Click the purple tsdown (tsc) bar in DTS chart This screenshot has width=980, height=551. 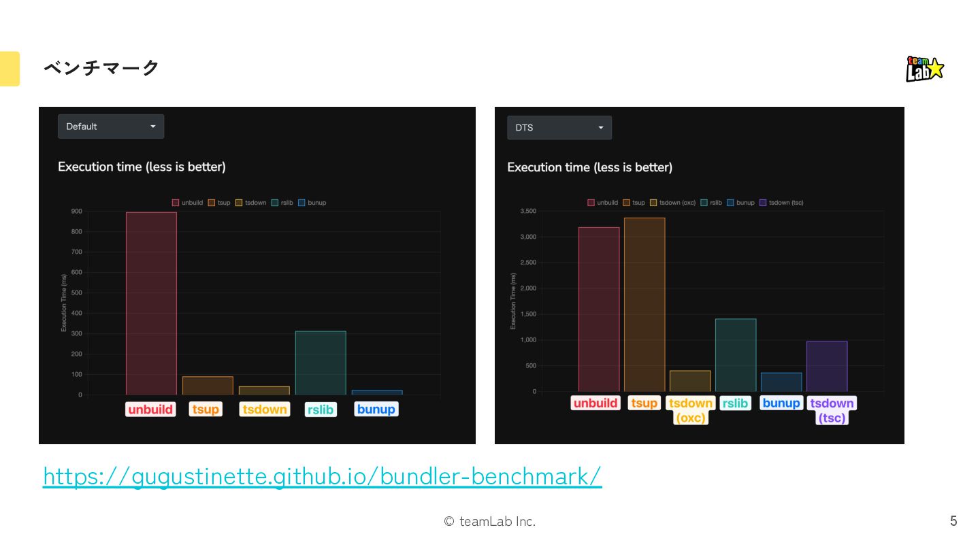pyautogui.click(x=827, y=367)
